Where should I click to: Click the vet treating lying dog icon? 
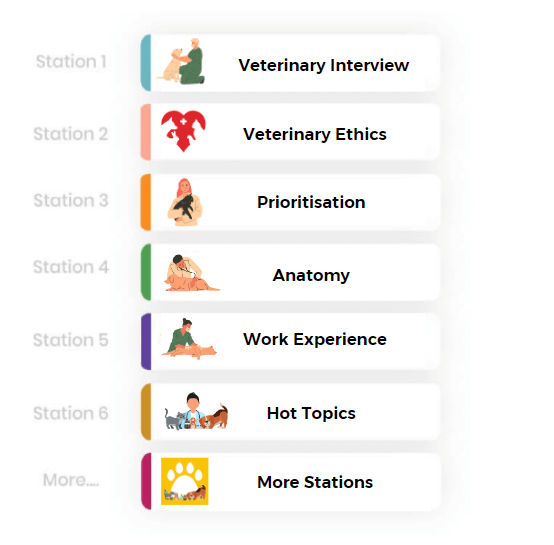pos(189,338)
